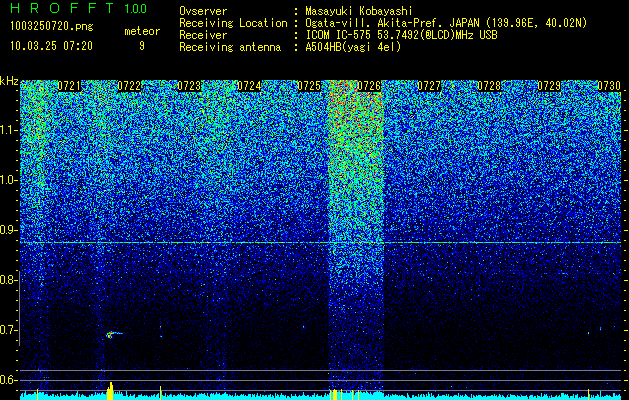Image resolution: width=629 pixels, height=400 pixels.
Task: Select the Ogata-vill. Akita-Pref. JAPAN location text
Action: [446, 23]
